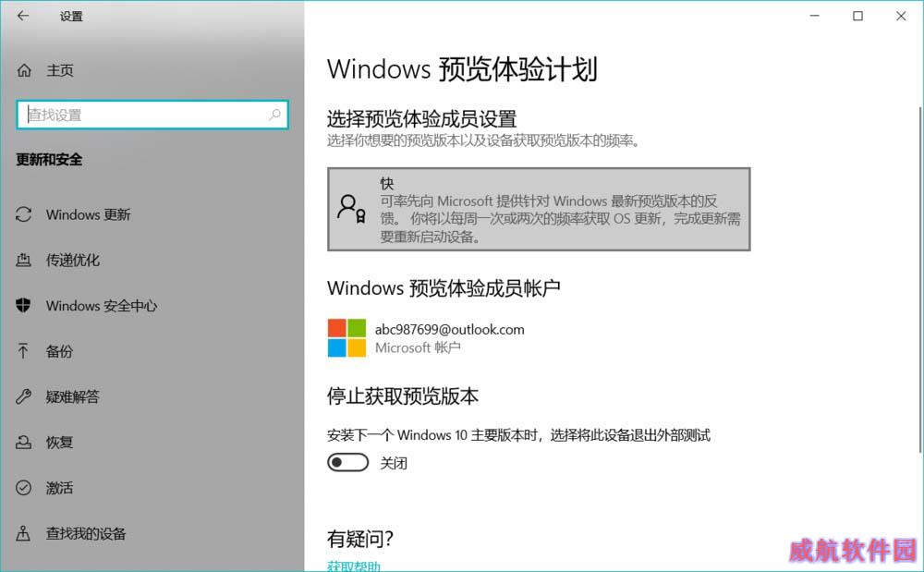Select the Windows 更新 sync icon

coord(24,214)
